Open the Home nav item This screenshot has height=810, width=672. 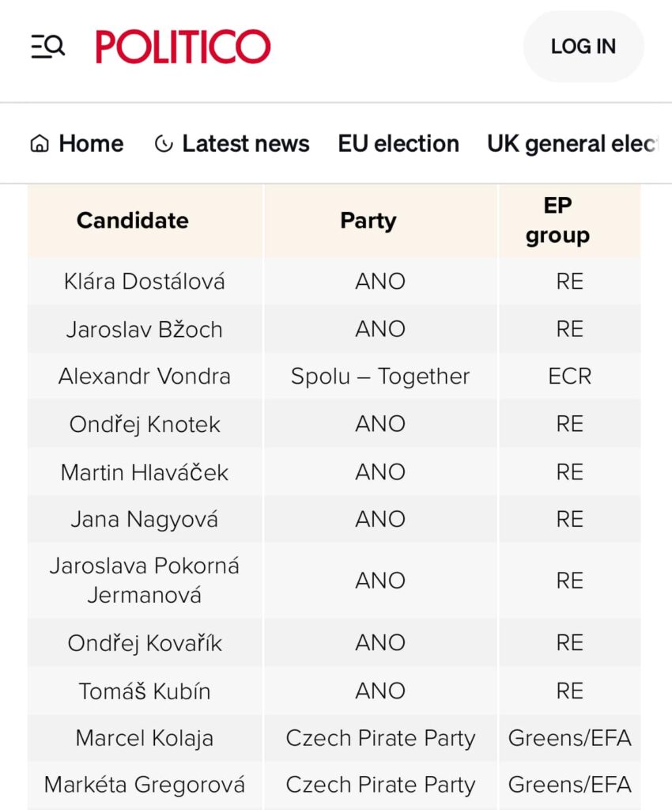pos(77,144)
